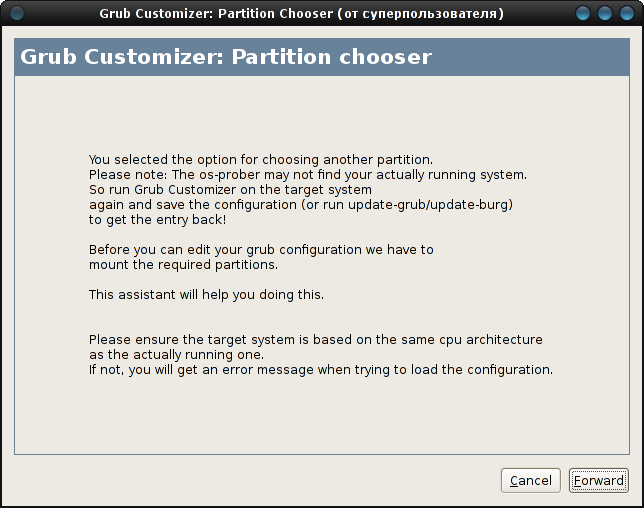
Task: Select line mentioning update-grub/update-burg
Action: [x=301, y=205]
